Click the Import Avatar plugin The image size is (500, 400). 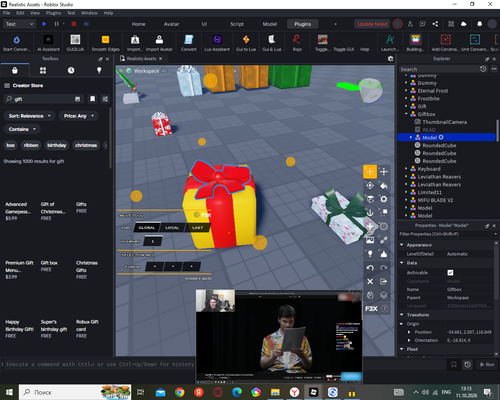[159, 43]
